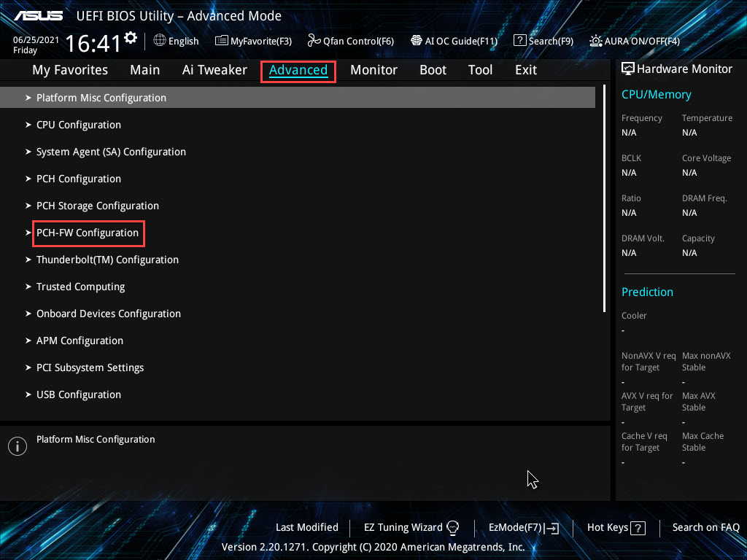This screenshot has height=560, width=747.
Task: Open Search(F9) question mark tool
Action: [543, 41]
